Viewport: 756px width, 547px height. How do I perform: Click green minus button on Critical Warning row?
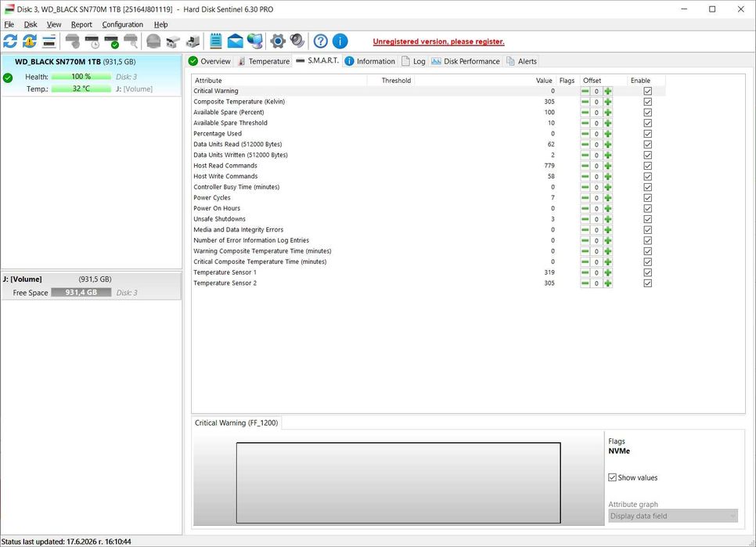pyautogui.click(x=585, y=91)
